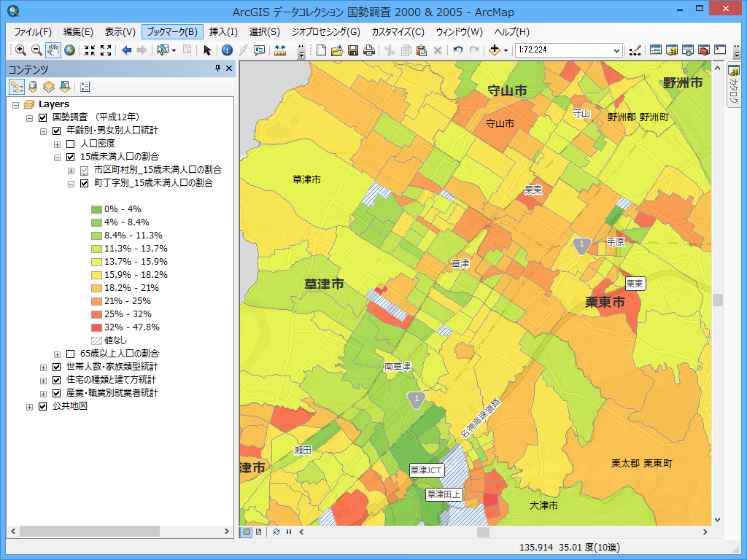Expand the 世帯人数・家族類型統計 group

[43, 367]
